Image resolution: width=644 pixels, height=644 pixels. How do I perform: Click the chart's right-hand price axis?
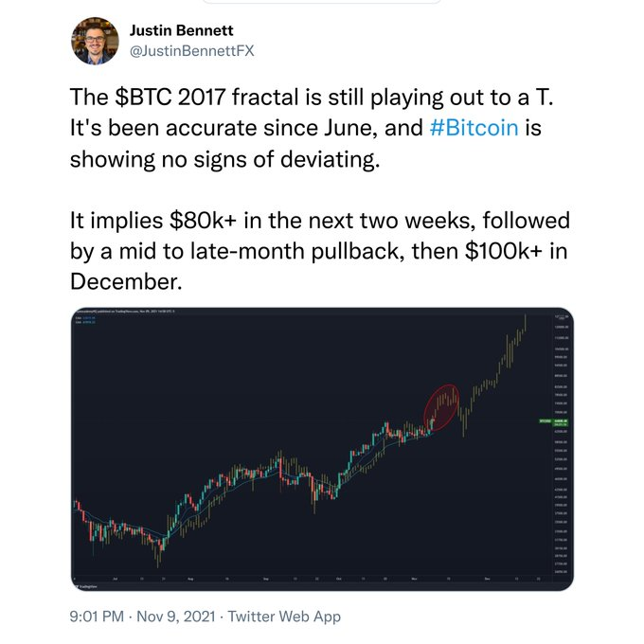click(559, 455)
